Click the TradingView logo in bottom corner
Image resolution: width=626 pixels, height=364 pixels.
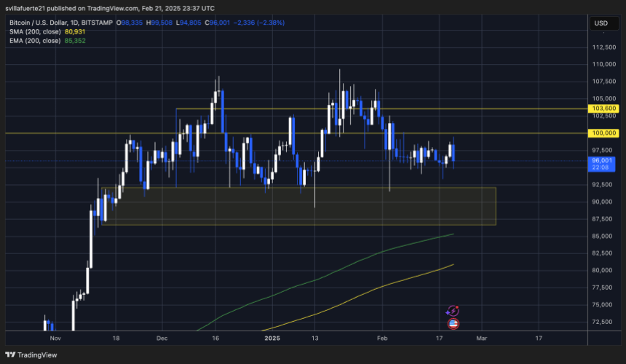pyautogui.click(x=29, y=355)
